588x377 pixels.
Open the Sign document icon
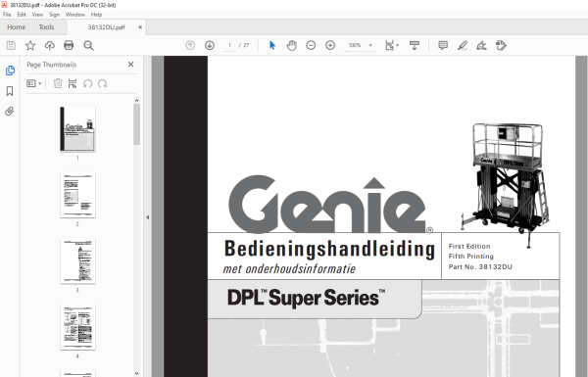tap(481, 45)
